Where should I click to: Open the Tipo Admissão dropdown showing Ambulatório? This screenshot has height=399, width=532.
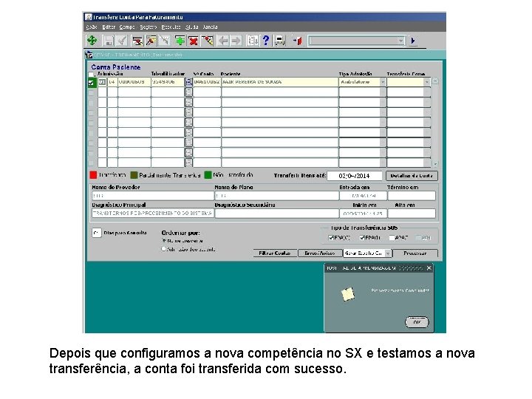click(383, 82)
